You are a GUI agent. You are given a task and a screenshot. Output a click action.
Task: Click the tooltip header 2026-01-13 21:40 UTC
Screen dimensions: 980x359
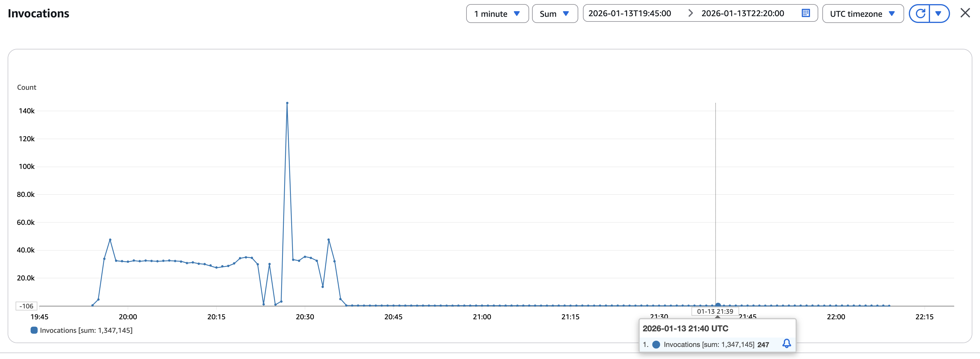[685, 329]
